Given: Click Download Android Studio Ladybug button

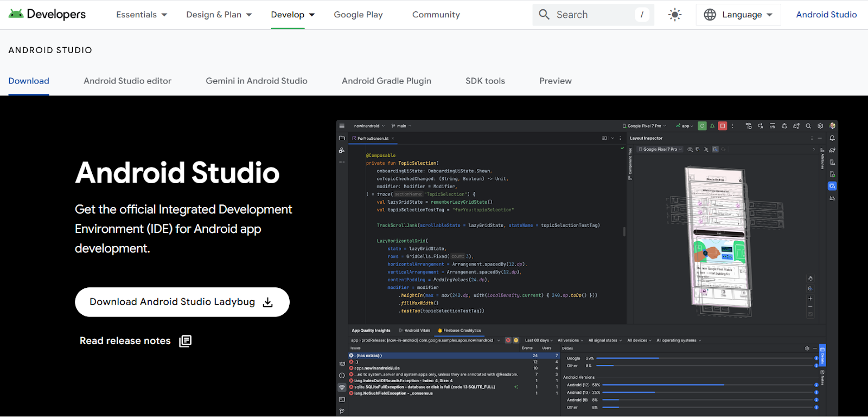Looking at the screenshot, I should [x=182, y=302].
